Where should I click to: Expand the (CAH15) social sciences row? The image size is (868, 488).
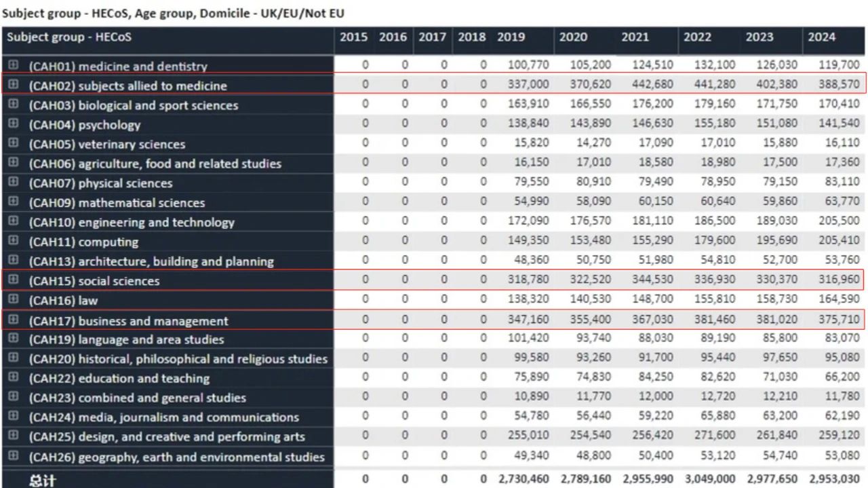click(x=14, y=280)
